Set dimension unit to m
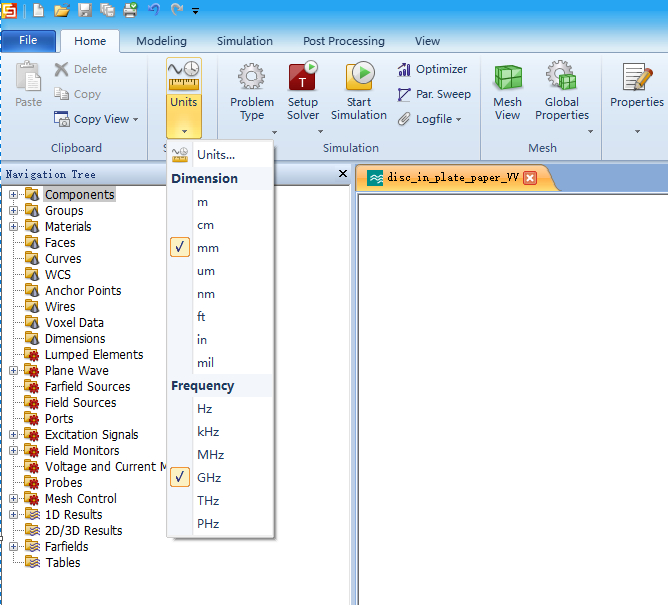The width and height of the screenshot is (668, 605). click(220, 202)
